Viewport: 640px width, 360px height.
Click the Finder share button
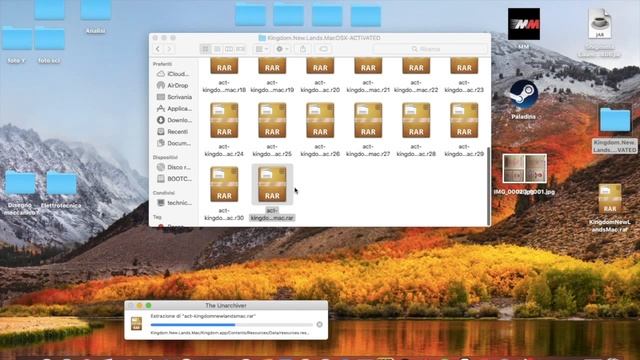click(x=303, y=49)
